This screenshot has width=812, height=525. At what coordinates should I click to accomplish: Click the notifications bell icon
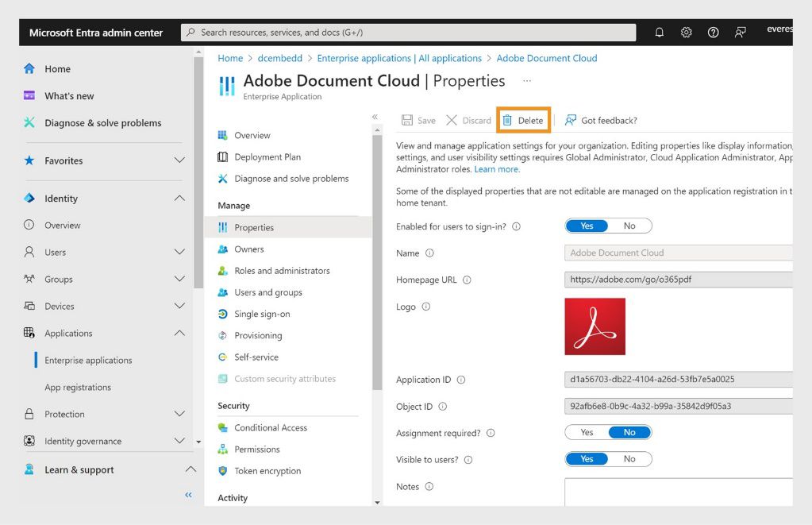tap(660, 33)
